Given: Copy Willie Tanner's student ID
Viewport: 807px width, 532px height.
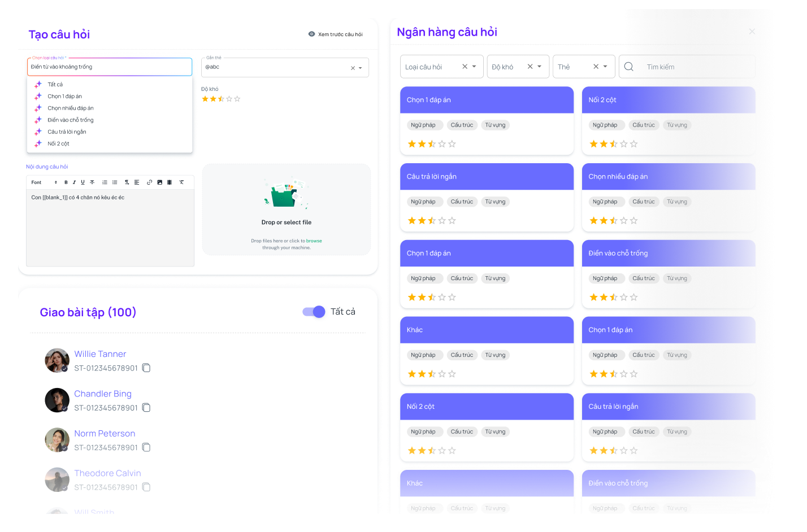Looking at the screenshot, I should pos(146,368).
